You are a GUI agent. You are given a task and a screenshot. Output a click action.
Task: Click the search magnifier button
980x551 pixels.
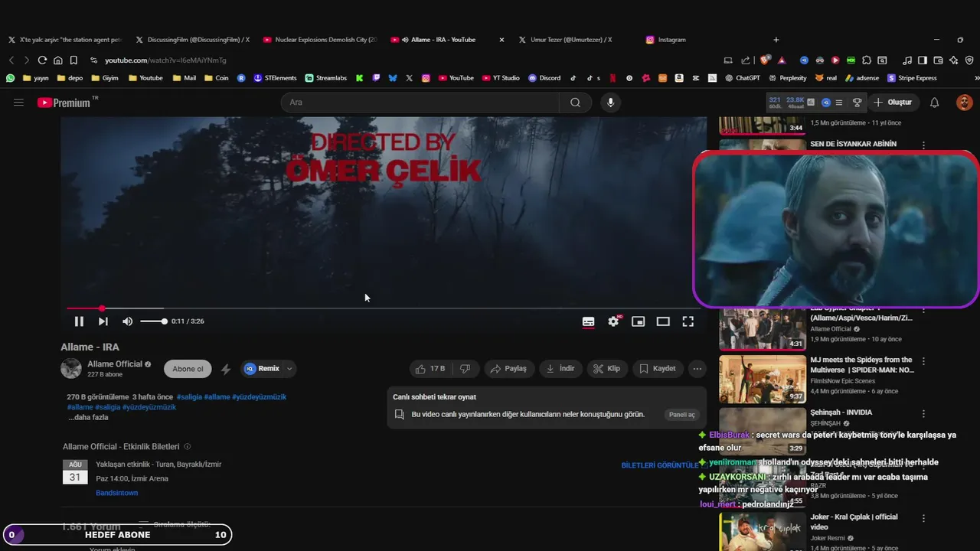click(x=575, y=103)
